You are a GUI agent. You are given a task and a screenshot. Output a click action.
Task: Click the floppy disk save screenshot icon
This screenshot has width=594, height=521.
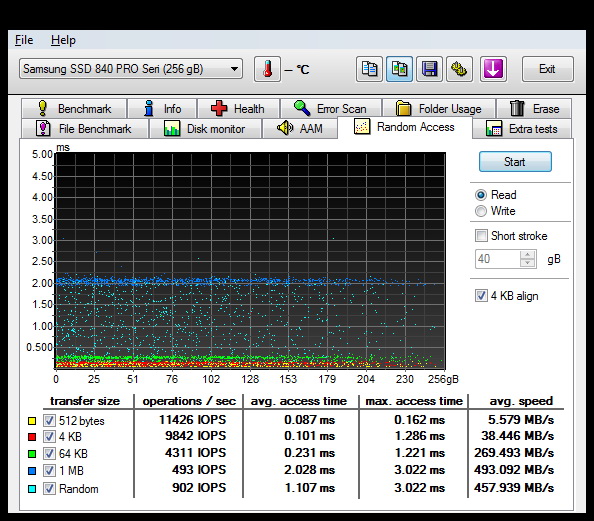(x=429, y=69)
